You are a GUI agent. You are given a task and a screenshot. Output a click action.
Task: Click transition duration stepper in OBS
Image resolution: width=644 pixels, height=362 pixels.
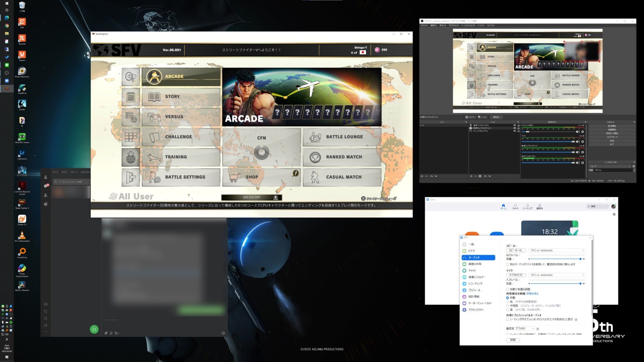click(634, 170)
